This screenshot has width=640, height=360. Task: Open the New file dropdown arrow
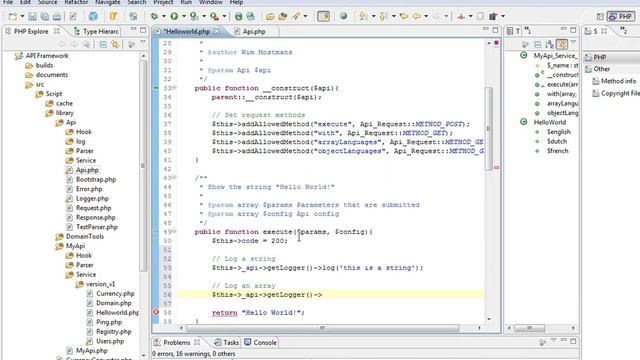(x=22, y=16)
